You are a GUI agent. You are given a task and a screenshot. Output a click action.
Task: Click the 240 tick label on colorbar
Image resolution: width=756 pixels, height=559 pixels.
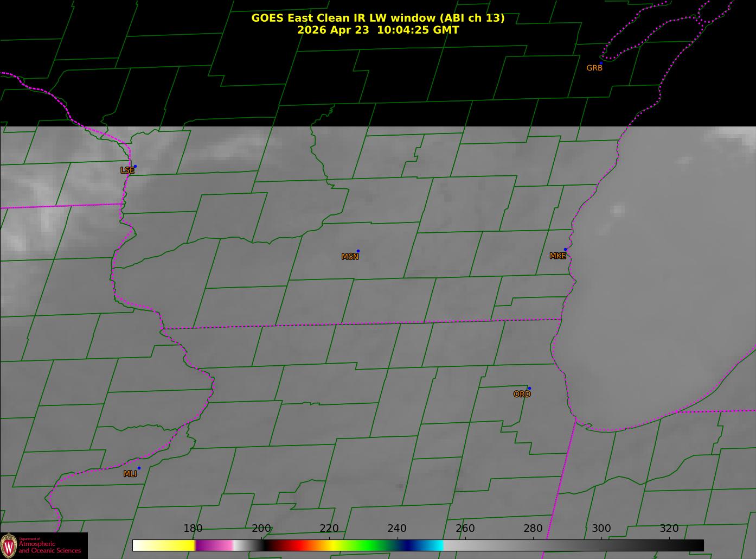(397, 528)
